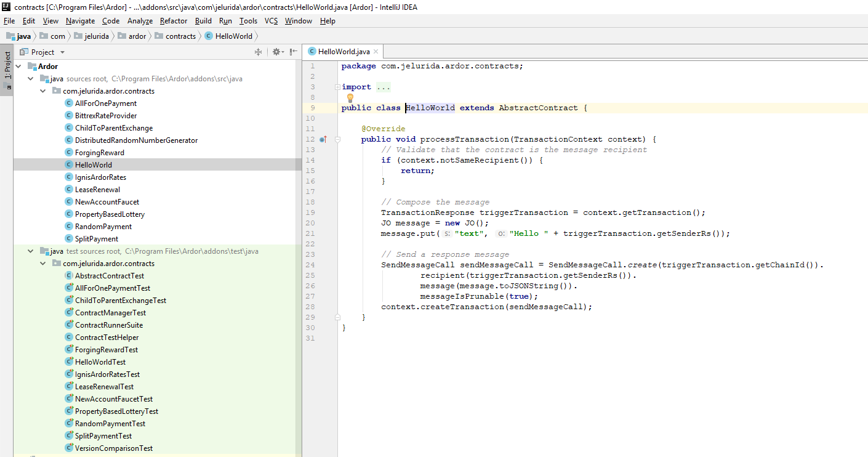Open the Project panel settings gear icon
Image resolution: width=868 pixels, height=457 pixels.
pos(277,52)
